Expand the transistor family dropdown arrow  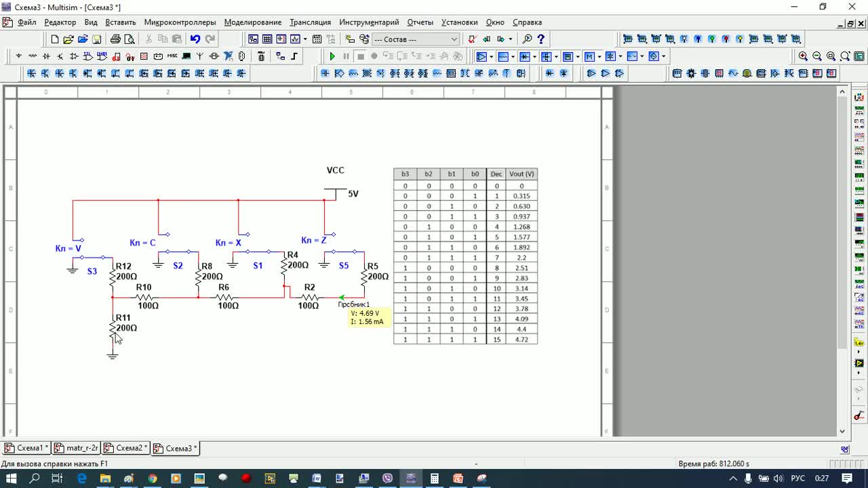pyautogui.click(x=556, y=56)
